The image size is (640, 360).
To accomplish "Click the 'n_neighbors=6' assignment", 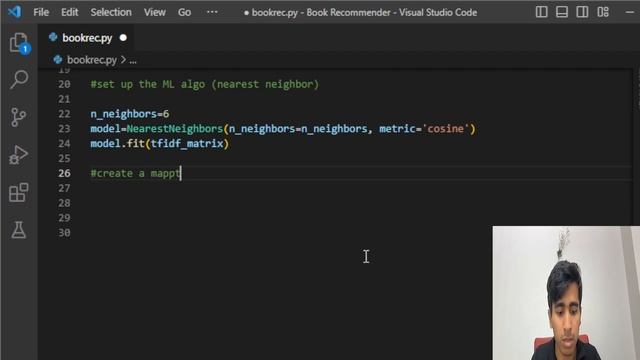I will point(130,114).
